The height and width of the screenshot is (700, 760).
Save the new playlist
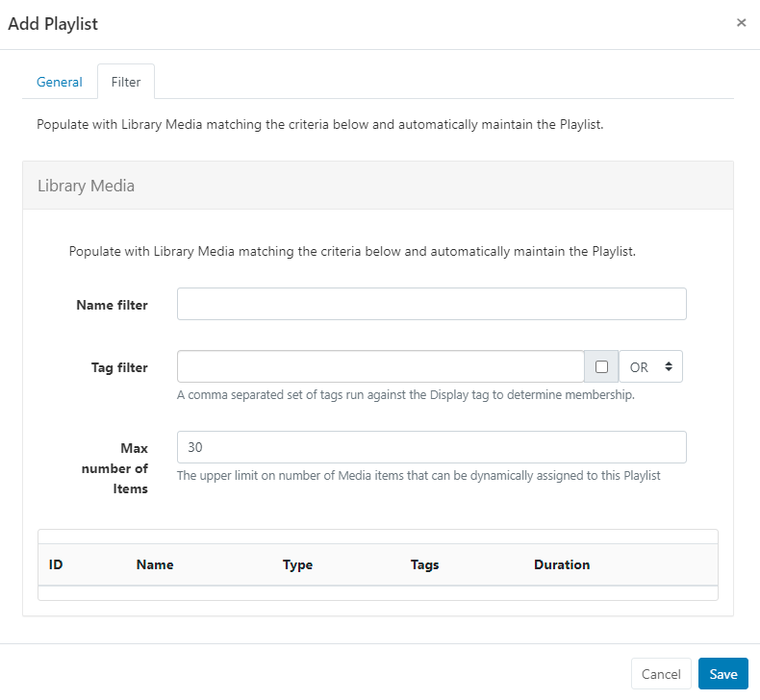point(723,674)
